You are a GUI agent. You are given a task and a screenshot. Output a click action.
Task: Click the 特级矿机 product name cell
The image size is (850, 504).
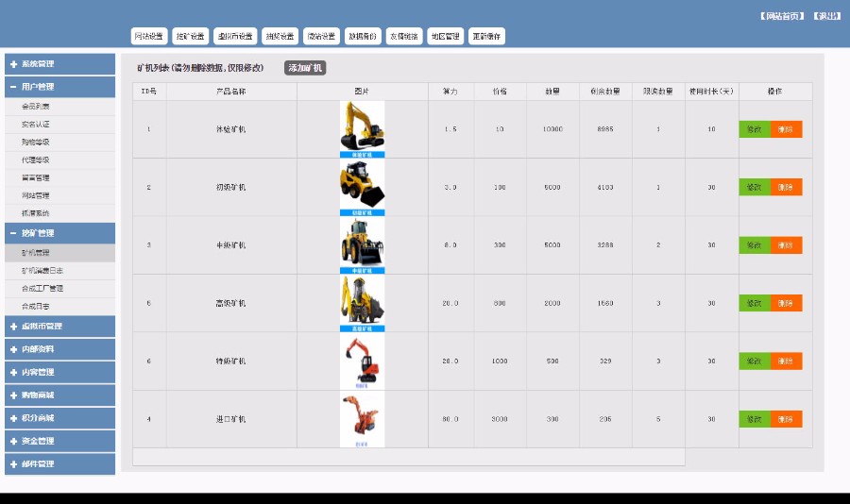pos(231,361)
